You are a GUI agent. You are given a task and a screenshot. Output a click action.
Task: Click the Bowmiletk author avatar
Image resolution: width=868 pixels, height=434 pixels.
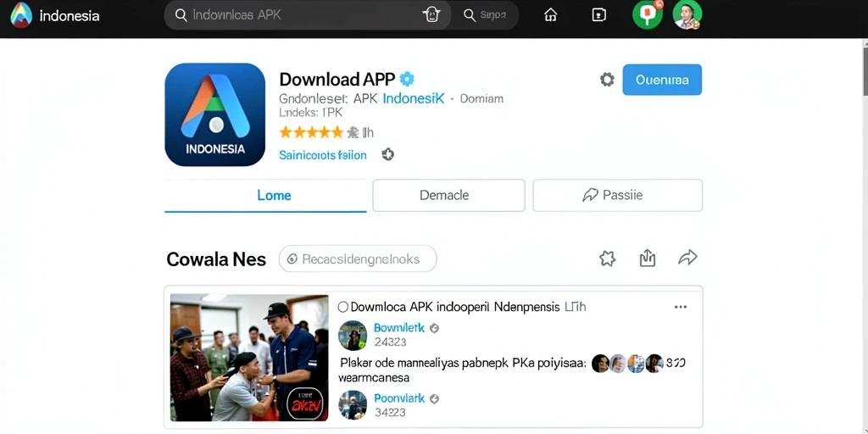[x=353, y=335]
